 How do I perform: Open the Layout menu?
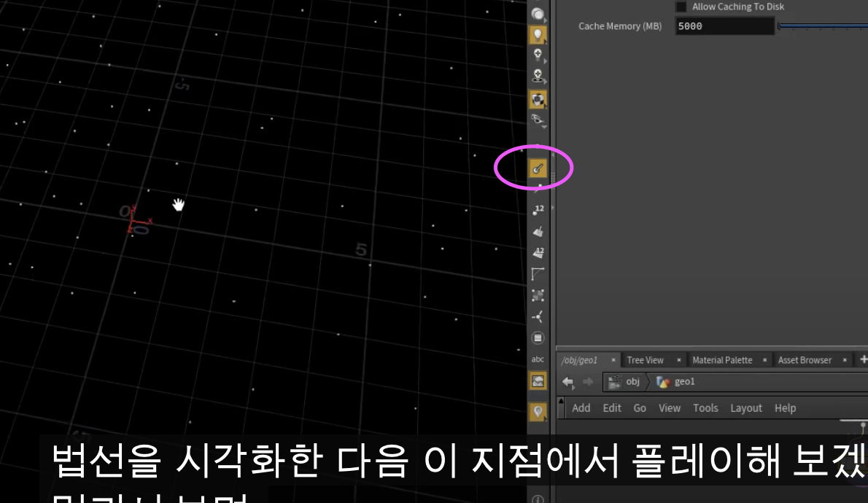click(x=745, y=408)
